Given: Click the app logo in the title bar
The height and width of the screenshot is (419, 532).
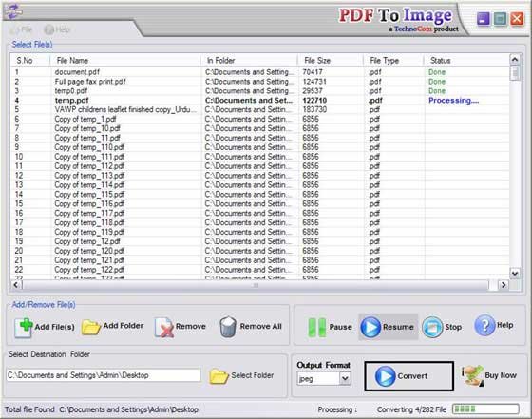Looking at the screenshot, I should pyautogui.click(x=13, y=11).
